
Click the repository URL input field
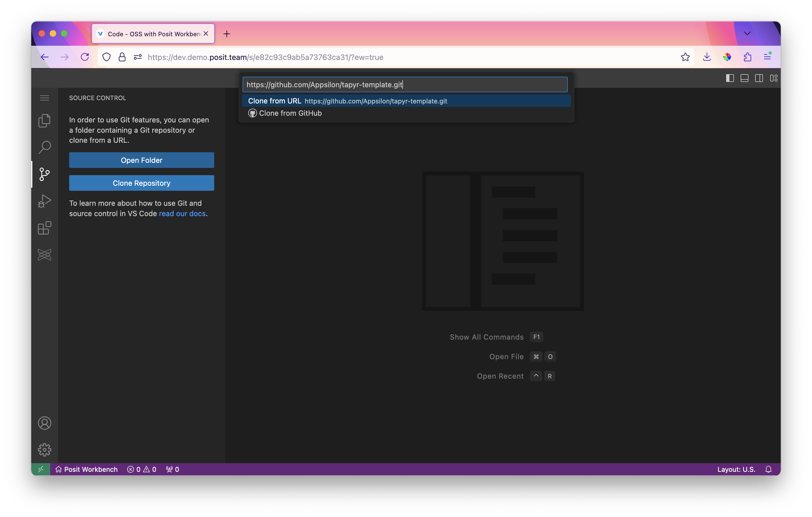pos(405,85)
